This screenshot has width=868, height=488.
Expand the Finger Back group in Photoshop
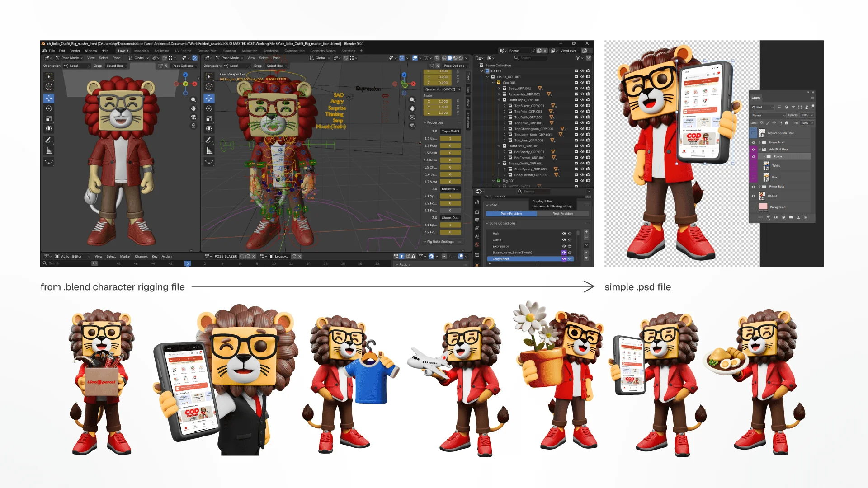coord(759,187)
